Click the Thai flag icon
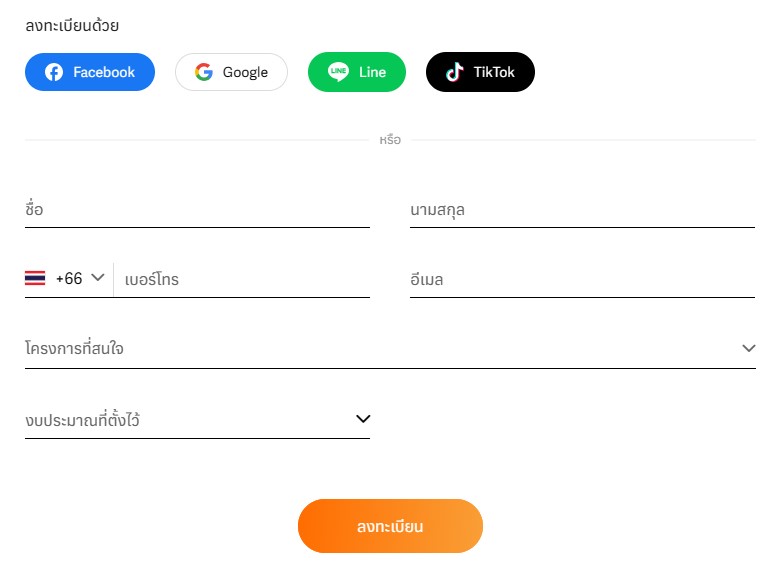Image resolution: width=780 pixels, height=577 pixels. tap(35, 278)
